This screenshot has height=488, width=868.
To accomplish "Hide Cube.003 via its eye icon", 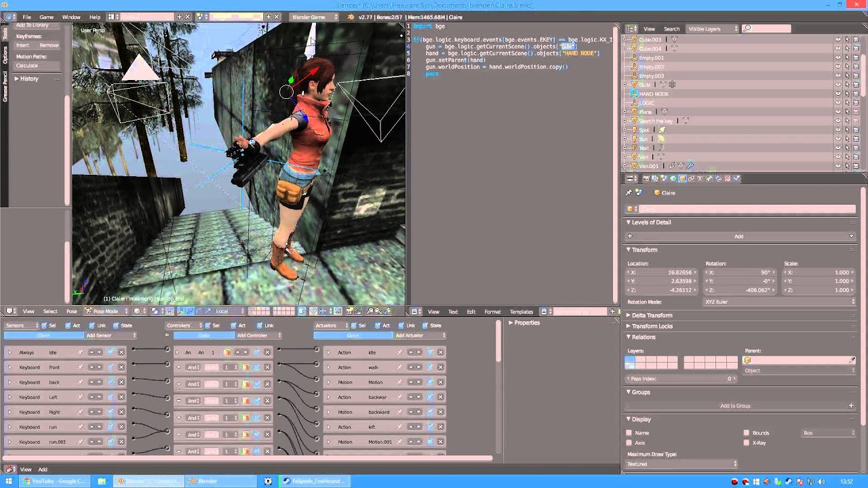I will pos(837,40).
